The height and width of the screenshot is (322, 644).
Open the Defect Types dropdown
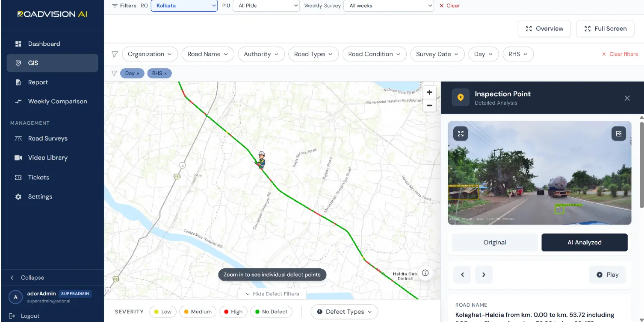click(344, 312)
